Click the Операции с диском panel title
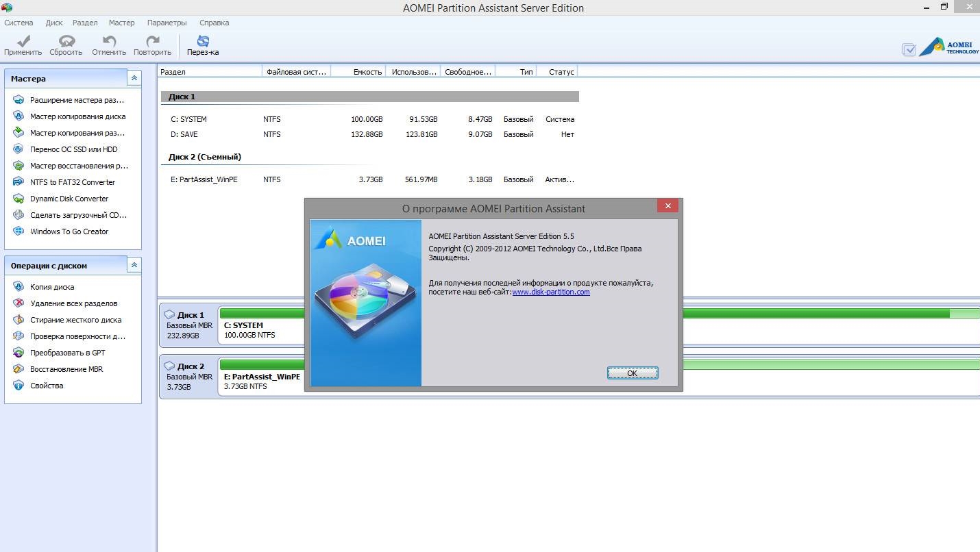980x552 pixels. tap(49, 266)
